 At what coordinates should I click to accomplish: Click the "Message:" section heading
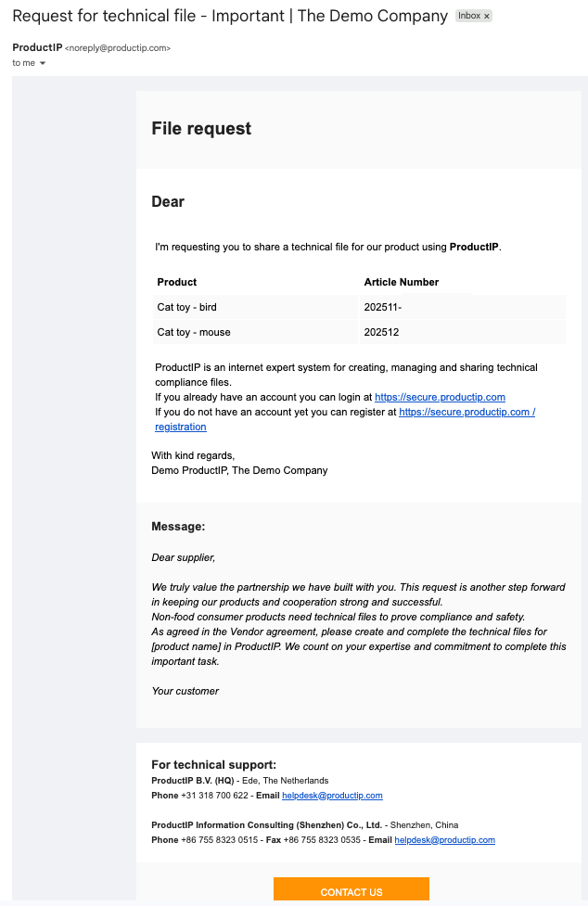pyautogui.click(x=178, y=527)
